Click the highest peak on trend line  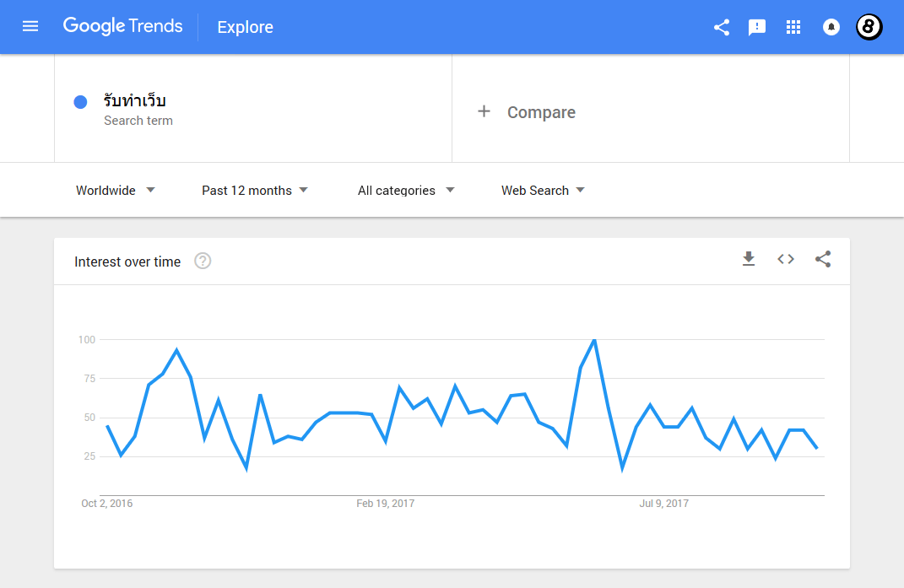click(594, 340)
